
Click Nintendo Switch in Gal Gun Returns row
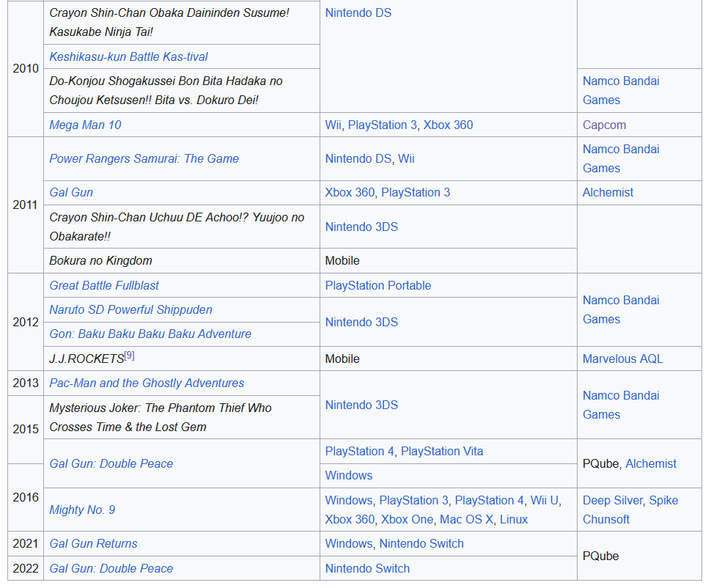click(421, 543)
